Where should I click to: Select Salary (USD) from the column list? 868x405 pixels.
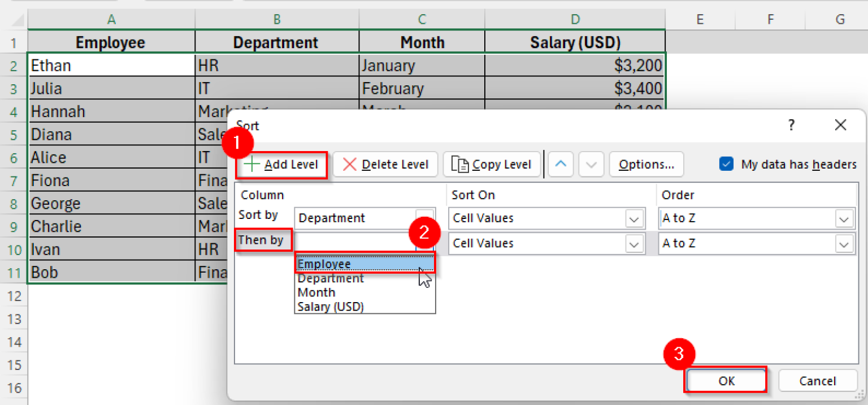tap(330, 307)
